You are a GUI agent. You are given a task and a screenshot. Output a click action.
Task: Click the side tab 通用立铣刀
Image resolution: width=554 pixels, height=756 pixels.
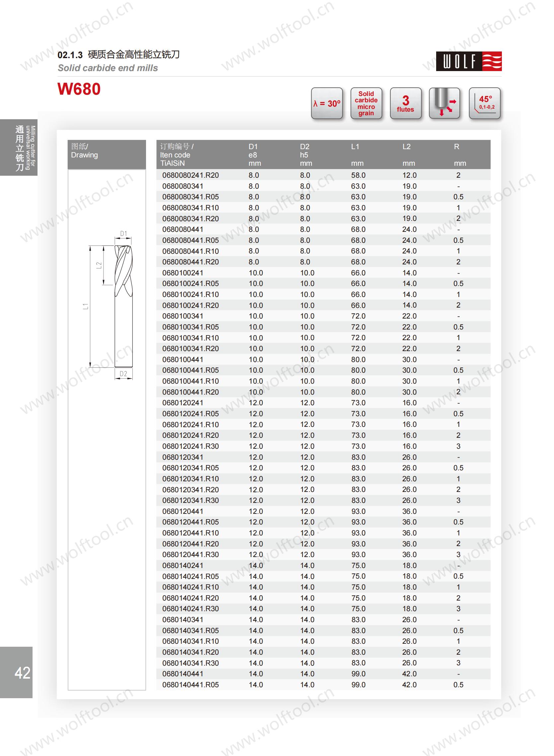point(19,147)
